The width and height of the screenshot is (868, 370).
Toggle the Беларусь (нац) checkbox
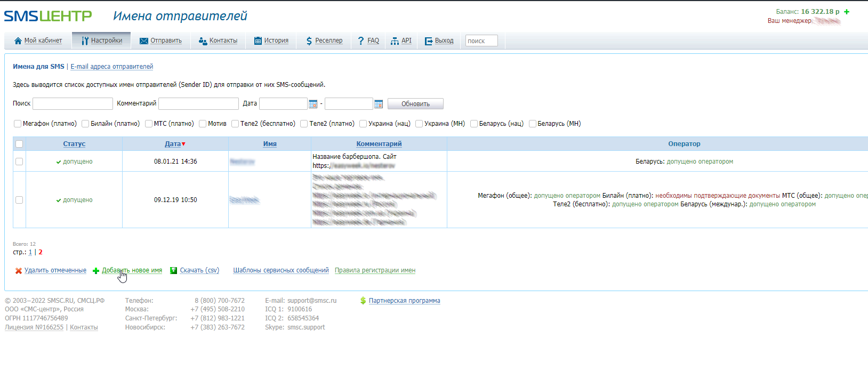474,124
